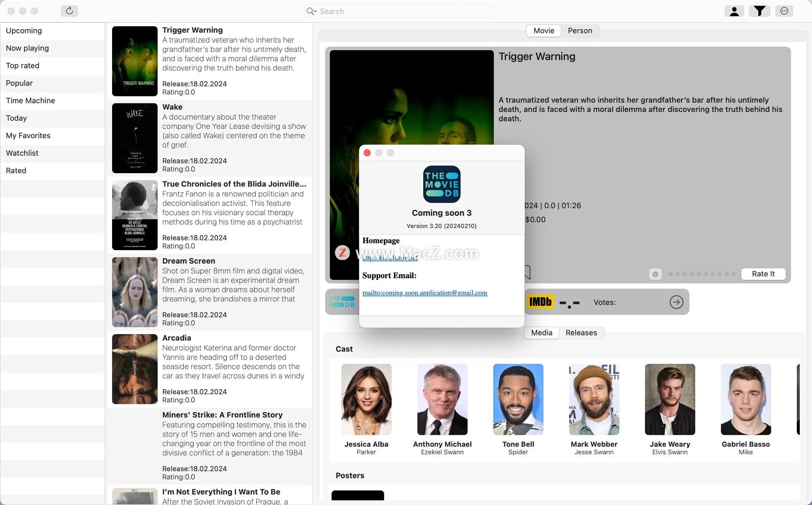Select the Trigger Warning poster in list
Viewport: 812px width, 505px height.
(x=134, y=61)
